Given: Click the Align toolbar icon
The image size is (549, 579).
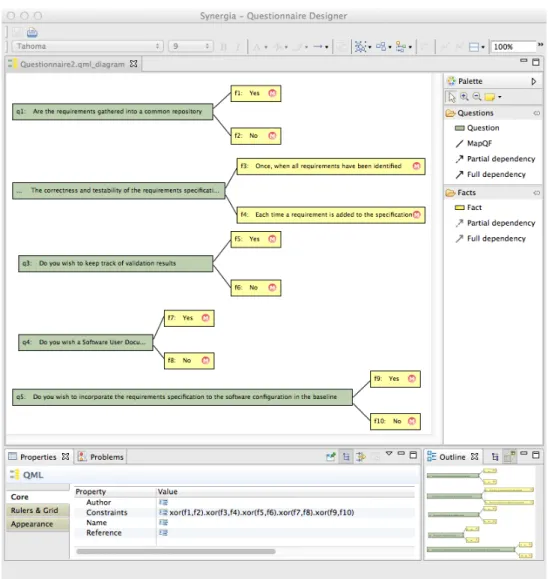Looking at the screenshot, I should [401, 47].
